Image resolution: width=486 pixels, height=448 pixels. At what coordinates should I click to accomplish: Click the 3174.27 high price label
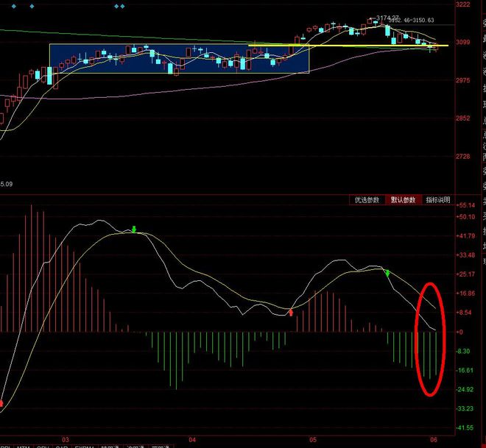[x=387, y=18]
